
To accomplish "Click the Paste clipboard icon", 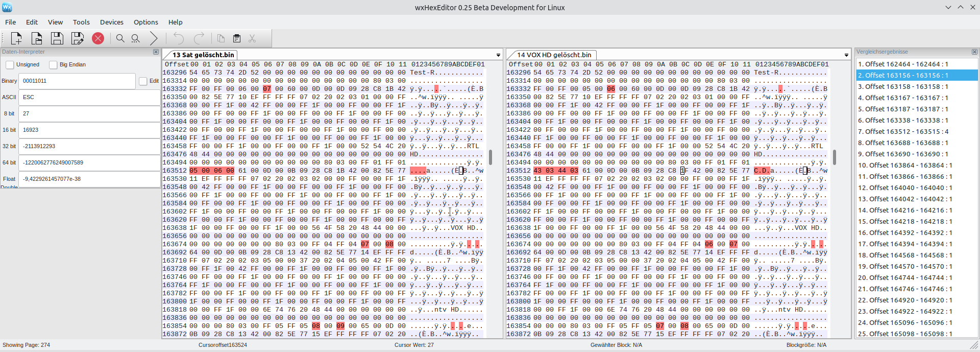I will pyautogui.click(x=237, y=38).
